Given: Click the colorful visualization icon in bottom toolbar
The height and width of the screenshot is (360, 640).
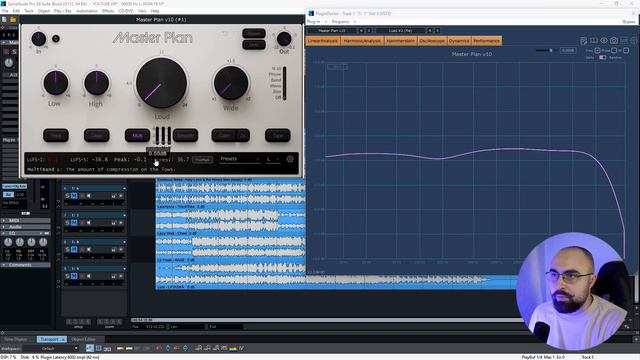Looking at the screenshot, I should coord(233,348).
